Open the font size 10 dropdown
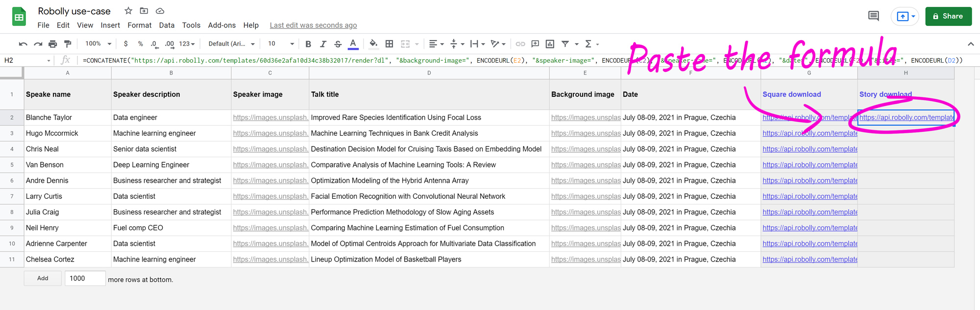 281,44
